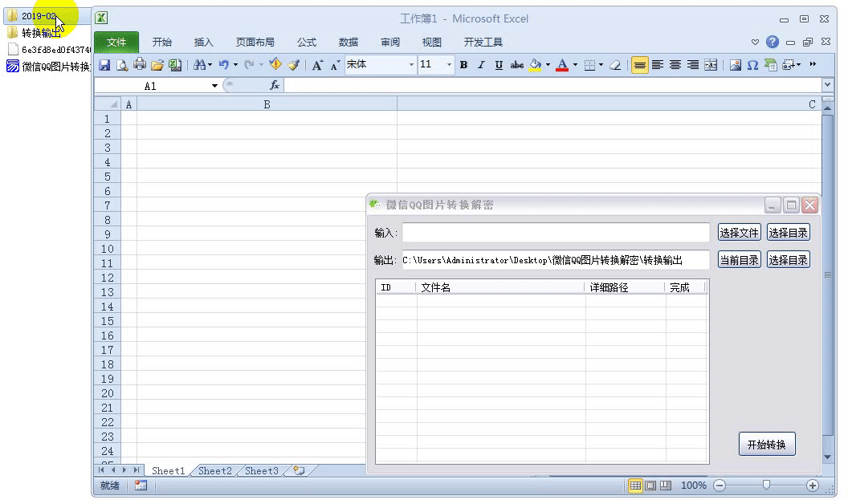The width and height of the screenshot is (848, 504).
Task: Click the 文件名 column header
Action: click(x=500, y=287)
